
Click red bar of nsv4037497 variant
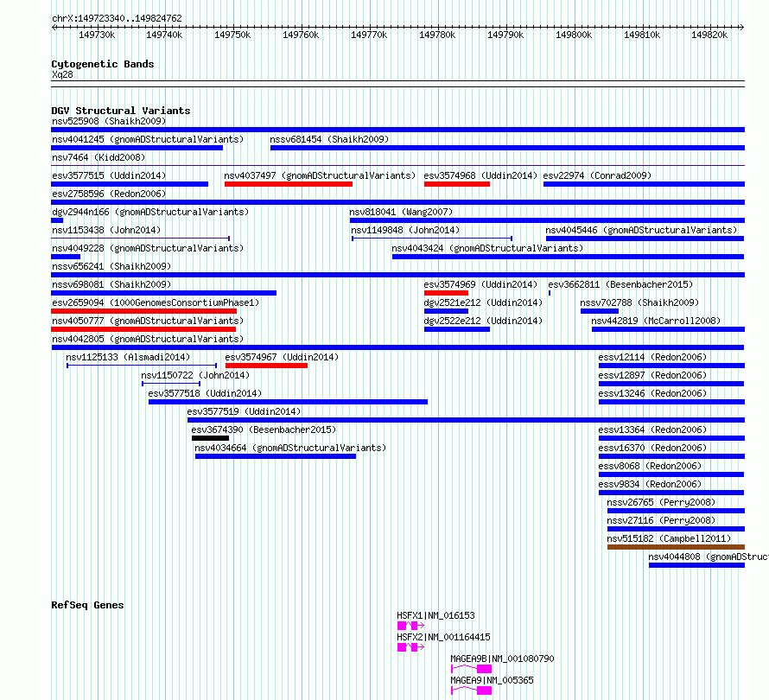[289, 184]
